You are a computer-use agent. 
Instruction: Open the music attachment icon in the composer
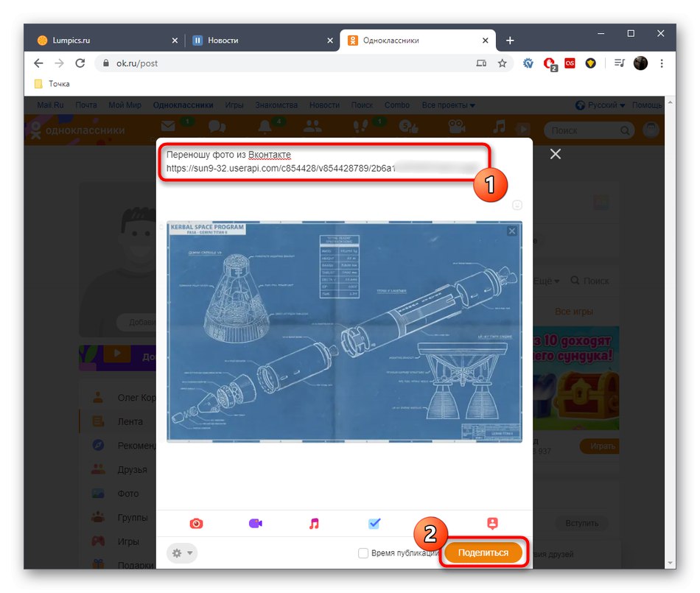(x=314, y=523)
